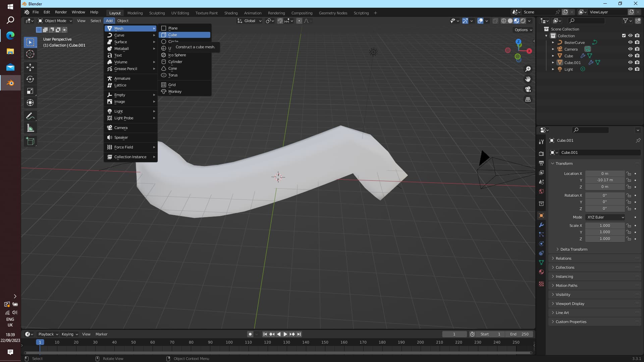Open the Playback popover in timeline
This screenshot has width=644, height=362.
tap(48, 334)
